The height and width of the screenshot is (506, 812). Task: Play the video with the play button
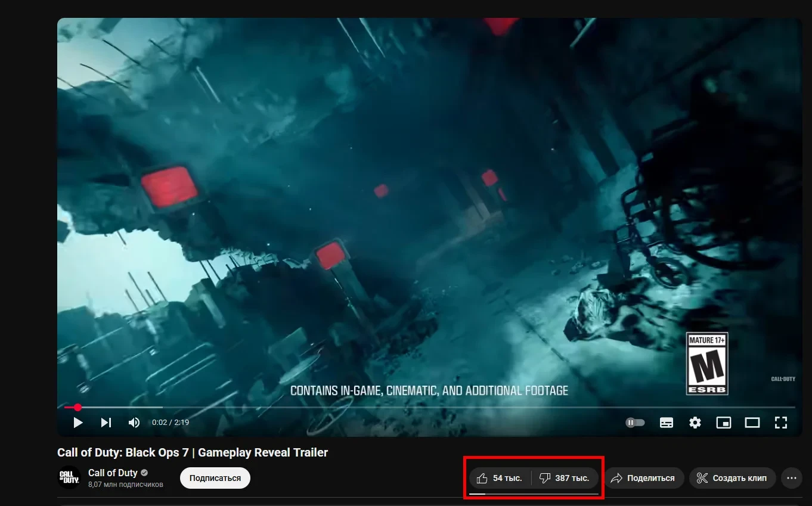click(x=78, y=423)
